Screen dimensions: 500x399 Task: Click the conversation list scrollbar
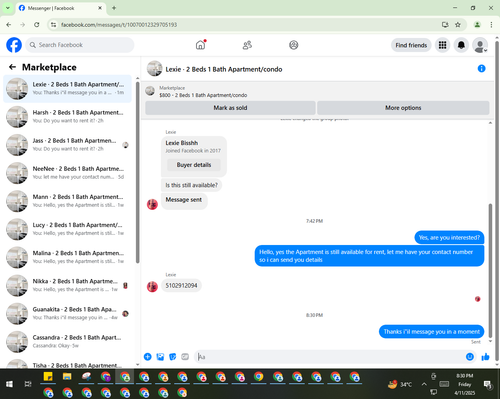[x=137, y=173]
